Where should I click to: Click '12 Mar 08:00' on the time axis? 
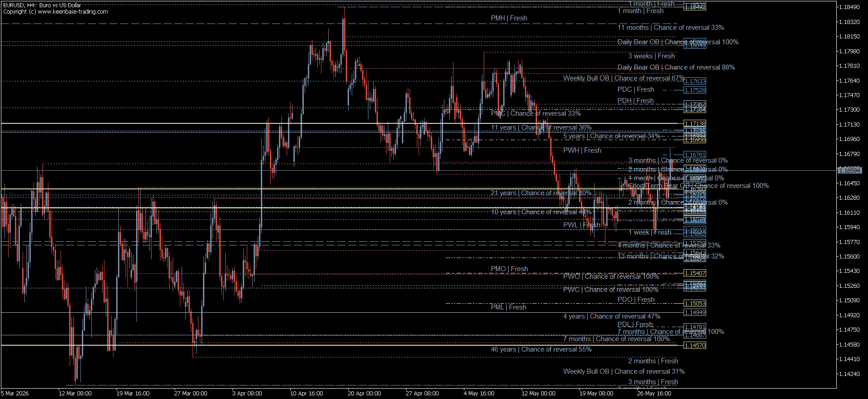75,394
